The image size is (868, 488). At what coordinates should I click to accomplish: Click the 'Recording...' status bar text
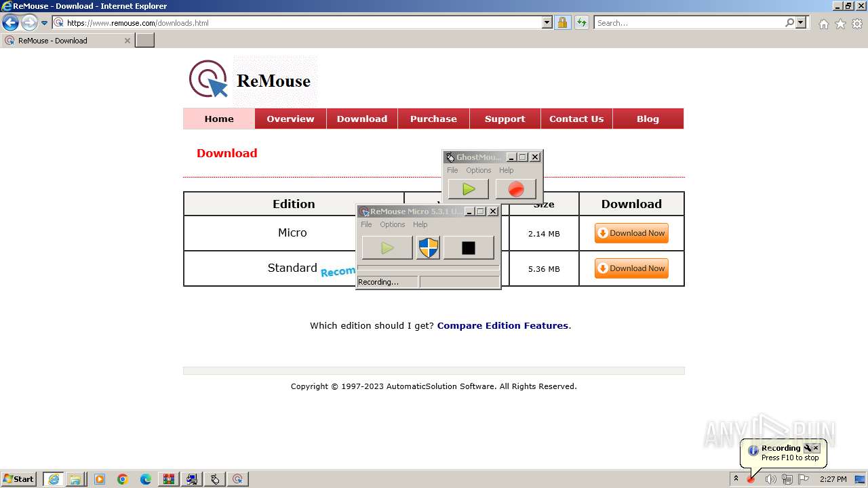pos(378,282)
